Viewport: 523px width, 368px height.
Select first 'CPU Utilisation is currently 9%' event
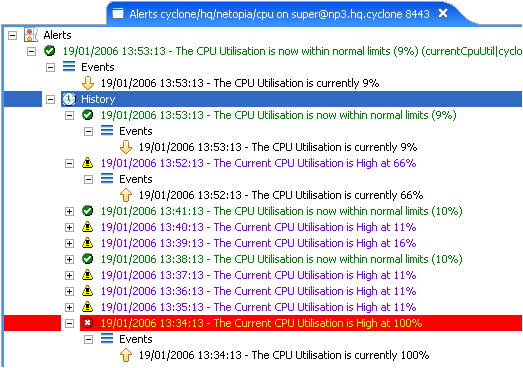coord(240,83)
